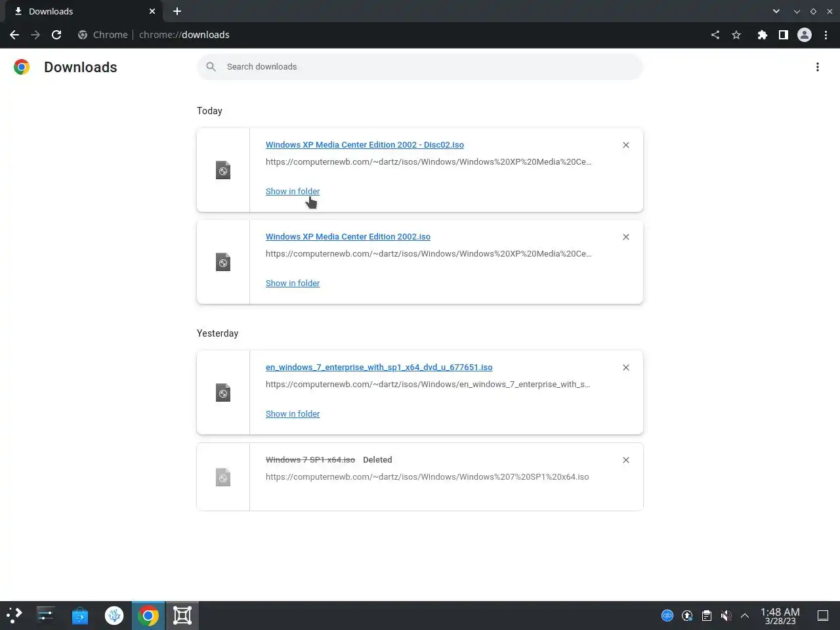Open the clock showing 1:48 AM
Image resolution: width=840 pixels, height=630 pixels.
pos(780,616)
